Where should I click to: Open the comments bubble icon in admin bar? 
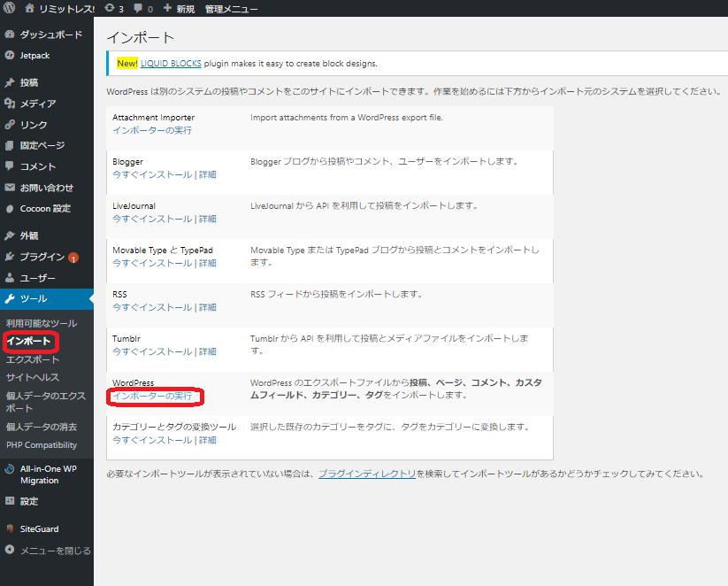[x=138, y=9]
